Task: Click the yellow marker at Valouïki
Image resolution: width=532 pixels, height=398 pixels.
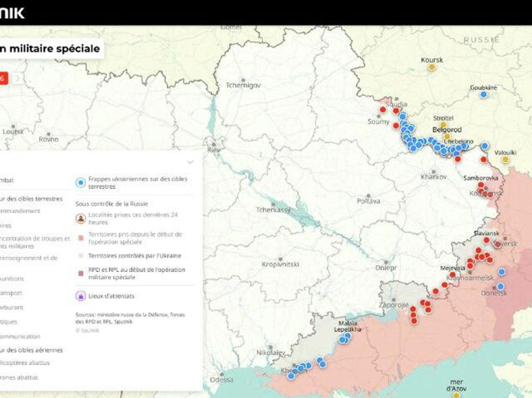Action: tap(505, 160)
